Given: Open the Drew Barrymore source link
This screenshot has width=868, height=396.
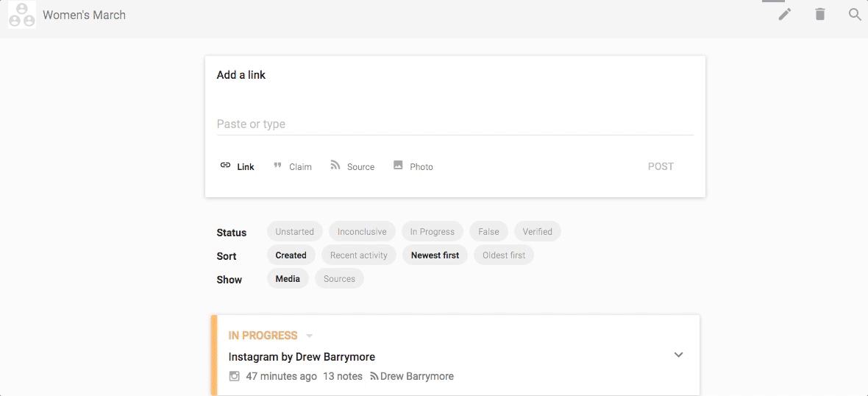Looking at the screenshot, I should pos(412,376).
